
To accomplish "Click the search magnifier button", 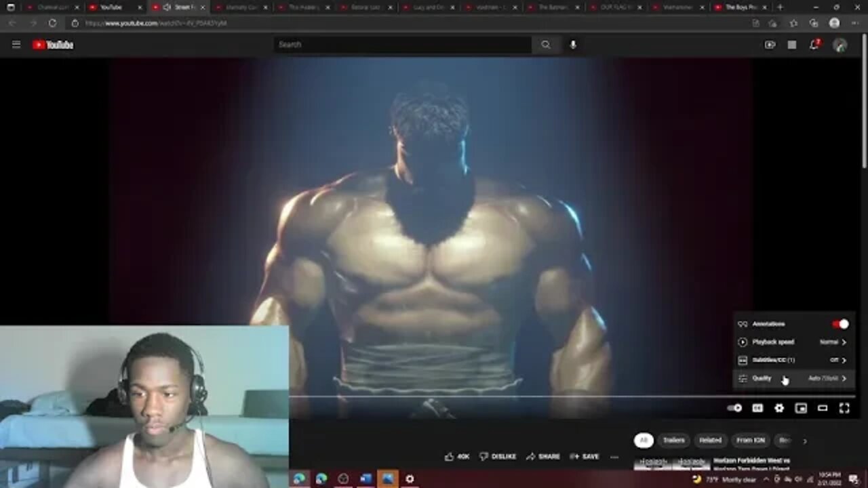I will pyautogui.click(x=546, y=45).
